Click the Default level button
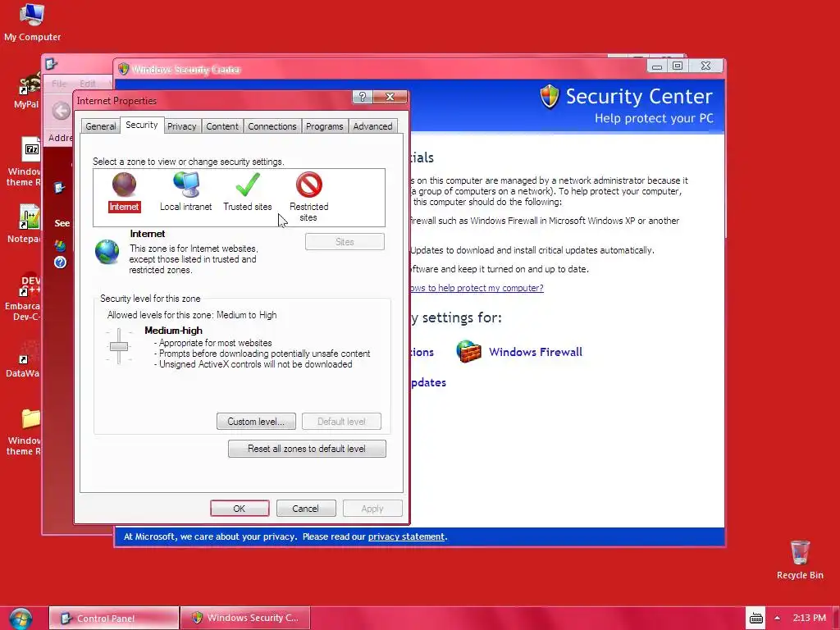 (x=341, y=421)
